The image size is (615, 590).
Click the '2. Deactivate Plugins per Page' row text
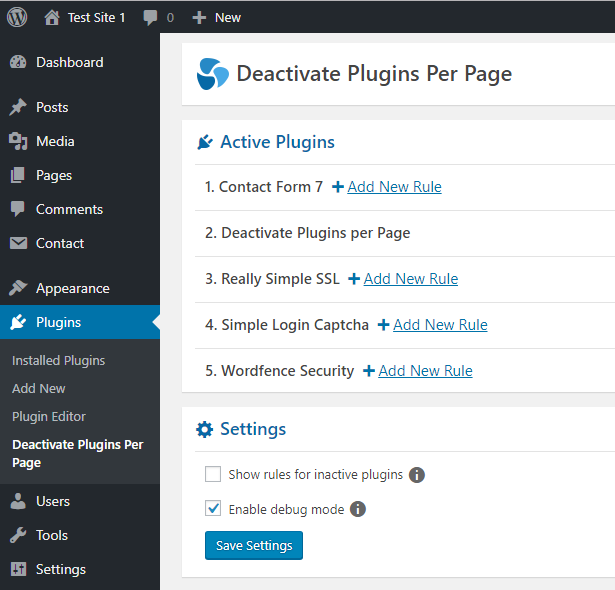308,233
